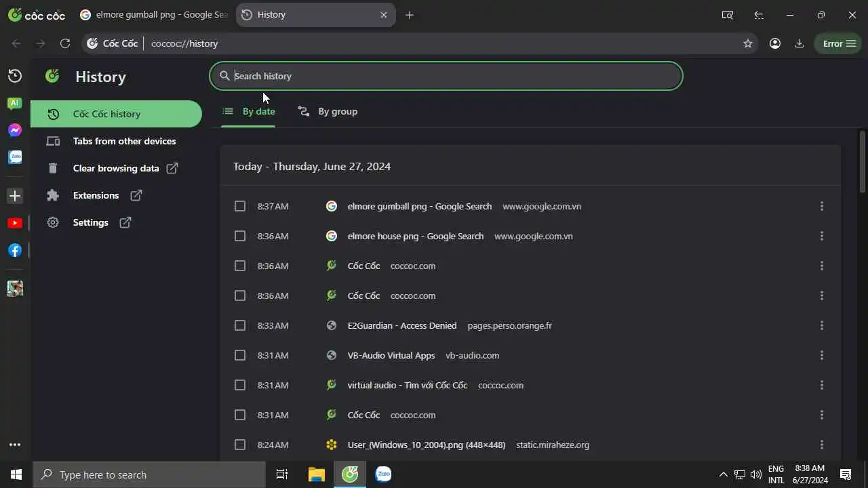Open the Error menu button
This screenshot has width=868, height=488.
(839, 43)
